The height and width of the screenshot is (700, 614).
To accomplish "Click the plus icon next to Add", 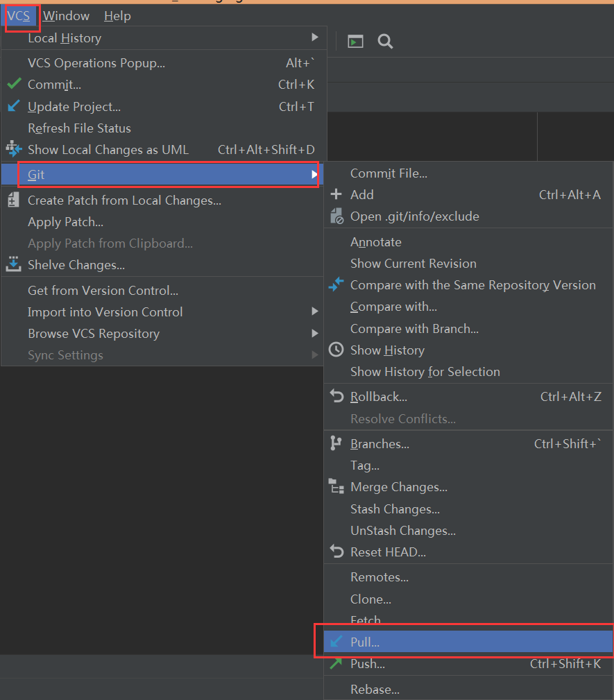I will (336, 194).
